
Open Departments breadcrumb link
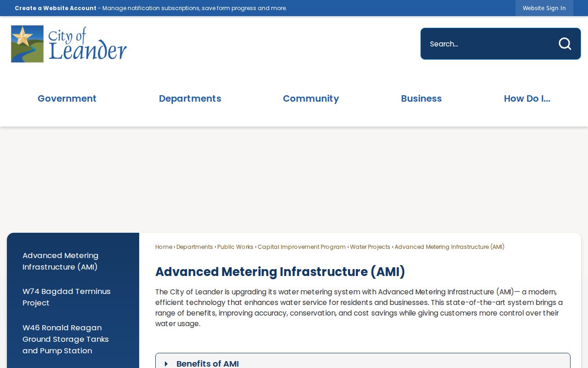pos(195,247)
